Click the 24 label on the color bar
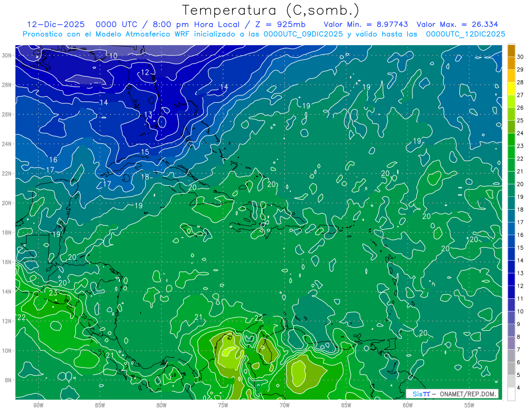This screenshot has height=411, width=532. [520, 133]
